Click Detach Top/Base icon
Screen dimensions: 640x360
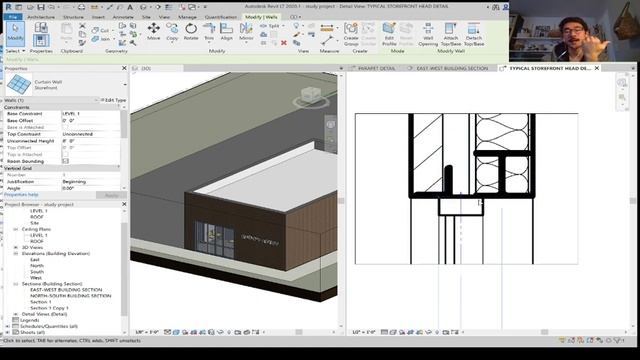tap(474, 33)
